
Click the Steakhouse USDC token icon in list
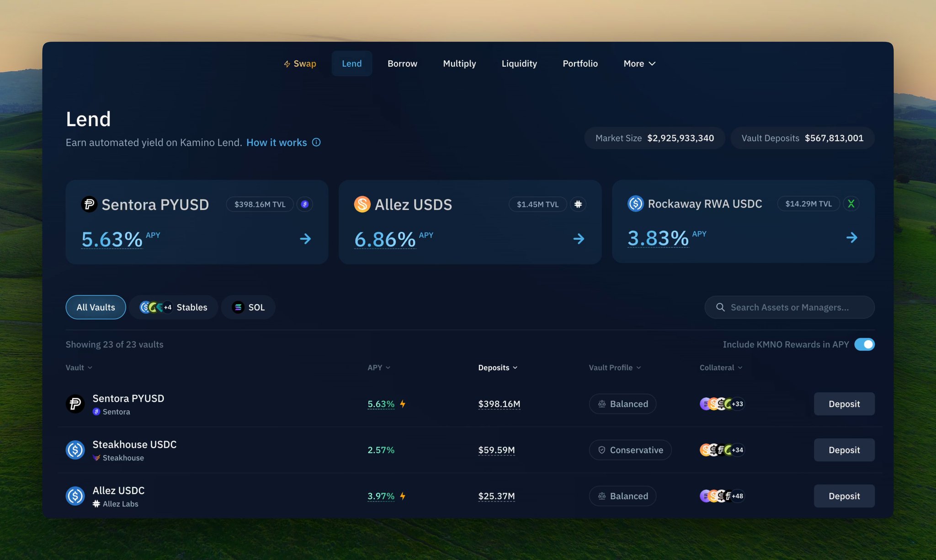(75, 450)
